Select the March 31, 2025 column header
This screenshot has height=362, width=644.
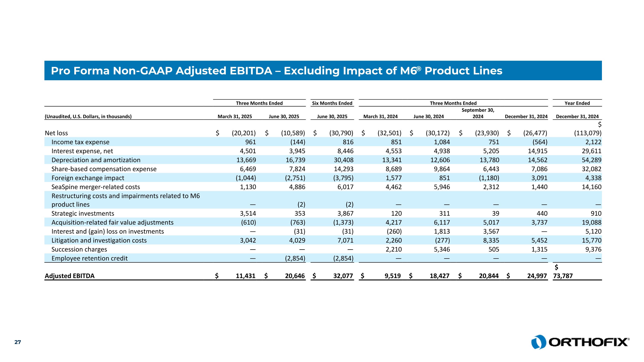(x=235, y=117)
